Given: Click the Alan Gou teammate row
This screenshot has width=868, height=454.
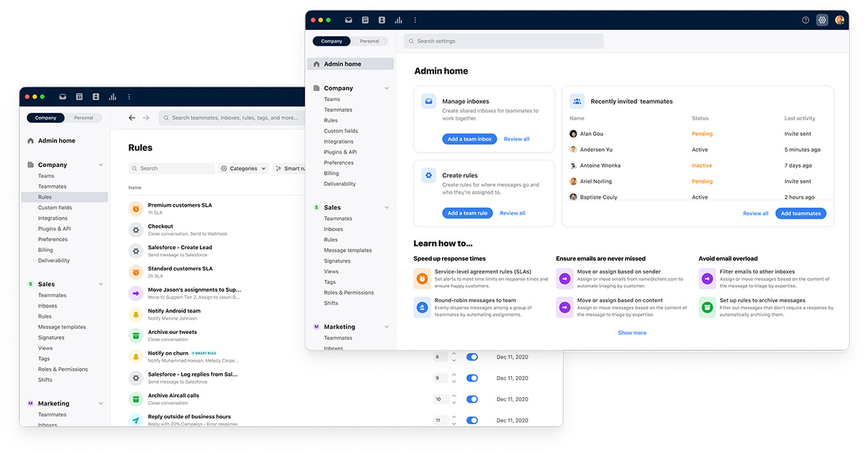Looking at the screenshot, I should 697,134.
